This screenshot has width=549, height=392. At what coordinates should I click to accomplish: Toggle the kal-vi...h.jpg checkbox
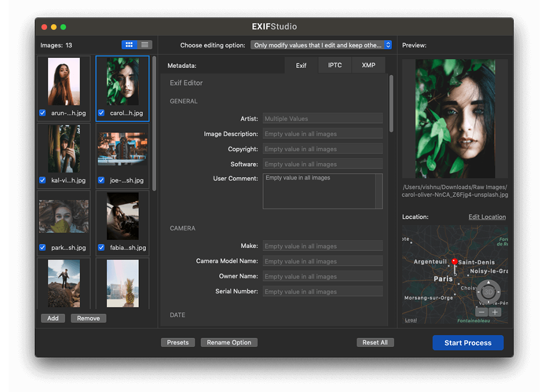point(42,180)
